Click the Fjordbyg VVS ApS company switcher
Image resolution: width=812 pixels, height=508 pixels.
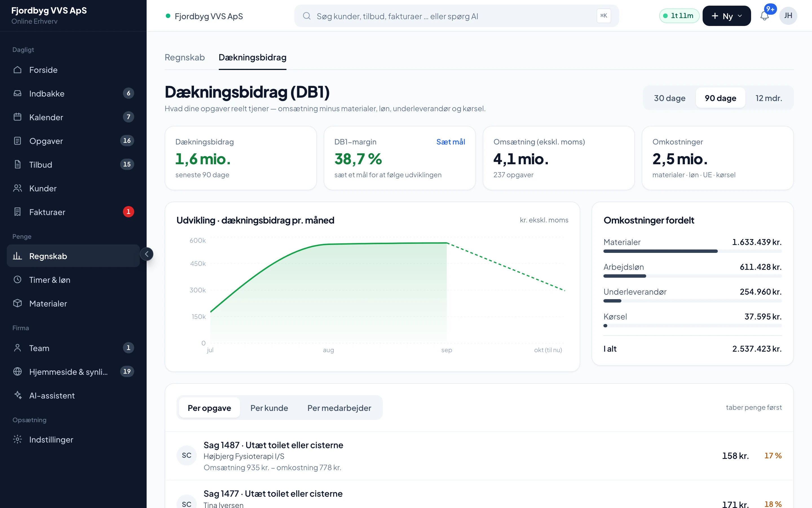pyautogui.click(x=205, y=16)
